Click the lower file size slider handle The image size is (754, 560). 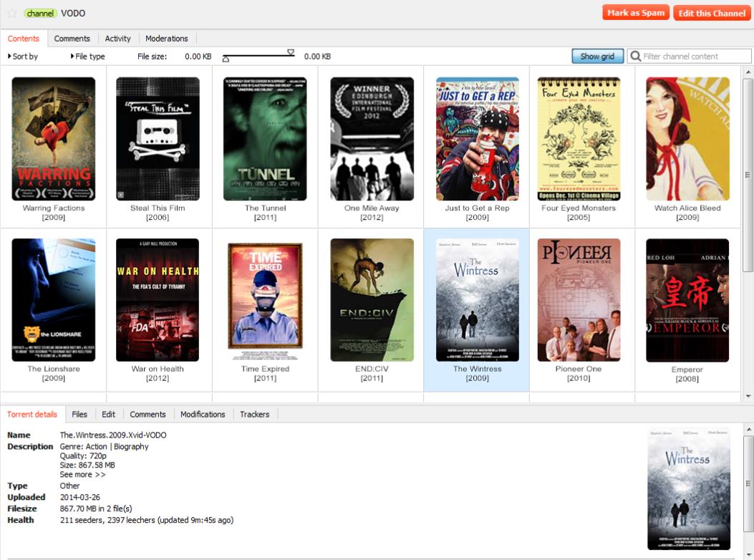(x=226, y=59)
